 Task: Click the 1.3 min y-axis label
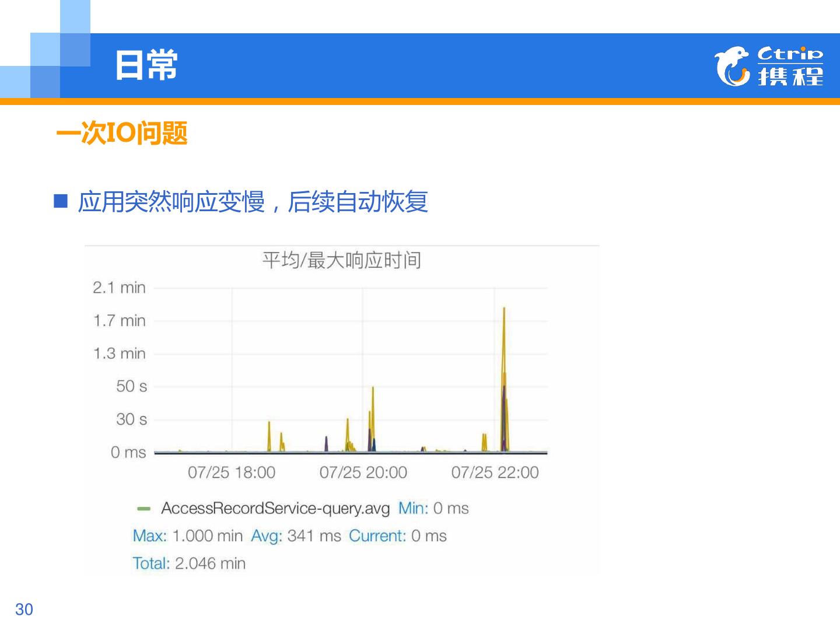tap(120, 353)
